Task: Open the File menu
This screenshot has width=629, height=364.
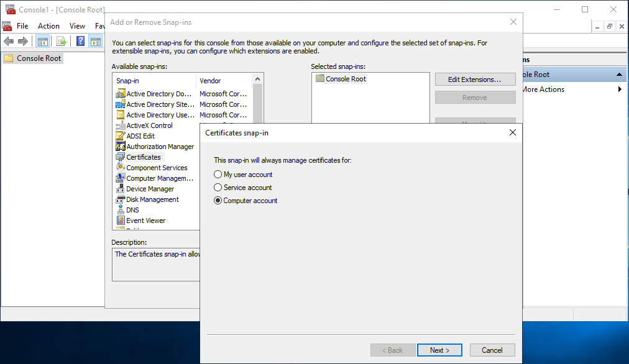Action: tap(22, 25)
